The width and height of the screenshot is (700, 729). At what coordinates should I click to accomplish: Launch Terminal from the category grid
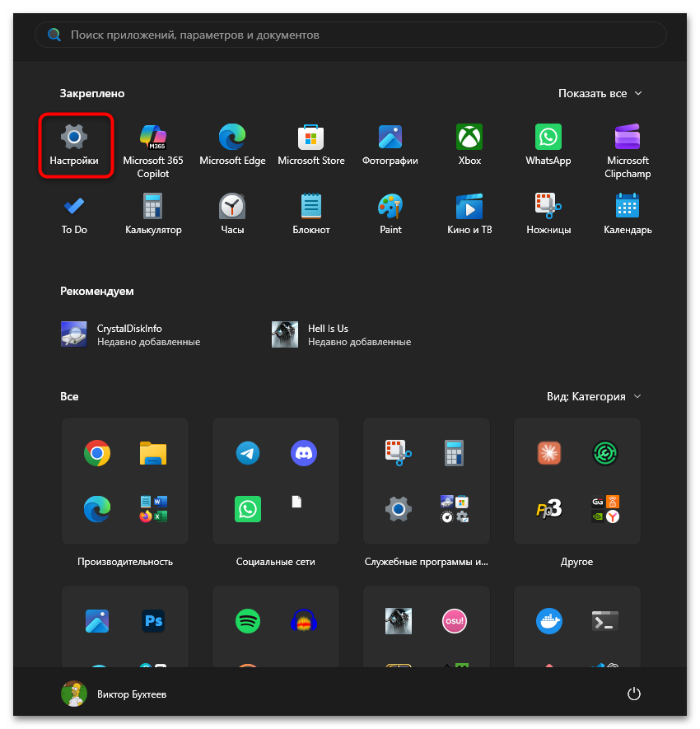(x=604, y=620)
